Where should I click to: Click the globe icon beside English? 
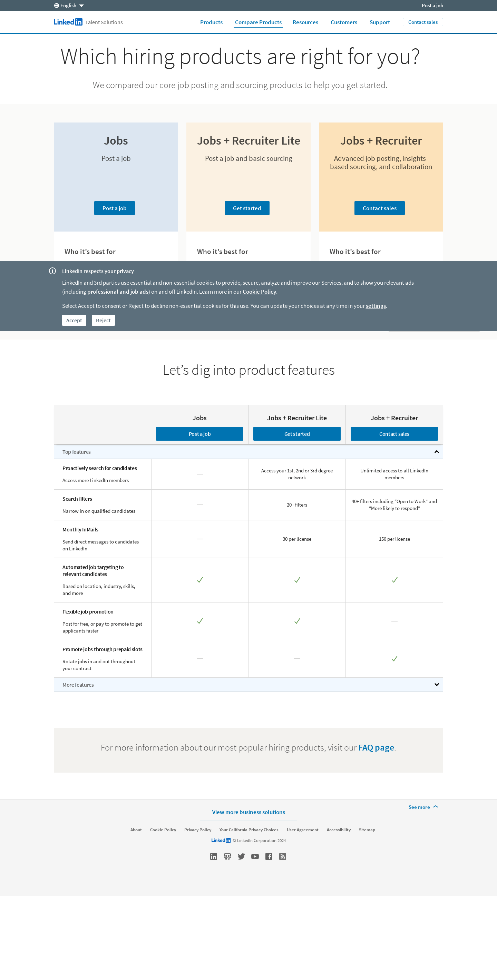click(x=56, y=5)
